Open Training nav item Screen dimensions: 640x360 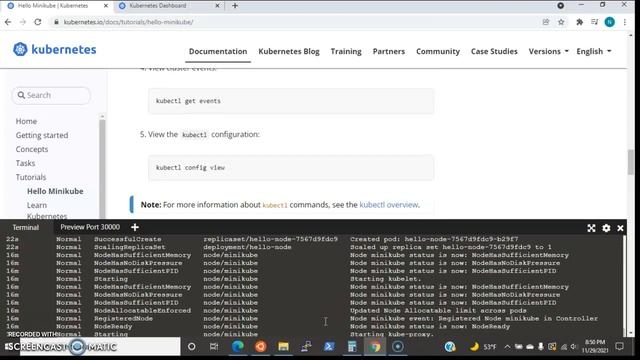[346, 51]
